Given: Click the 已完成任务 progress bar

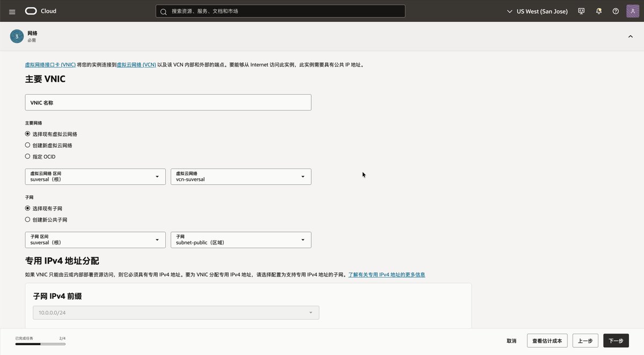Looking at the screenshot, I should point(40,343).
